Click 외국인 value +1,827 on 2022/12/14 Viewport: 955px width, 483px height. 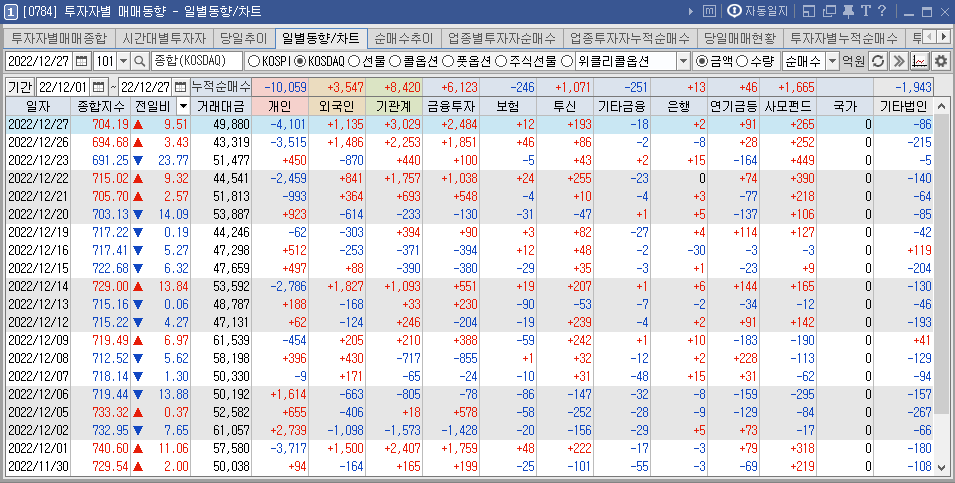pos(345,286)
